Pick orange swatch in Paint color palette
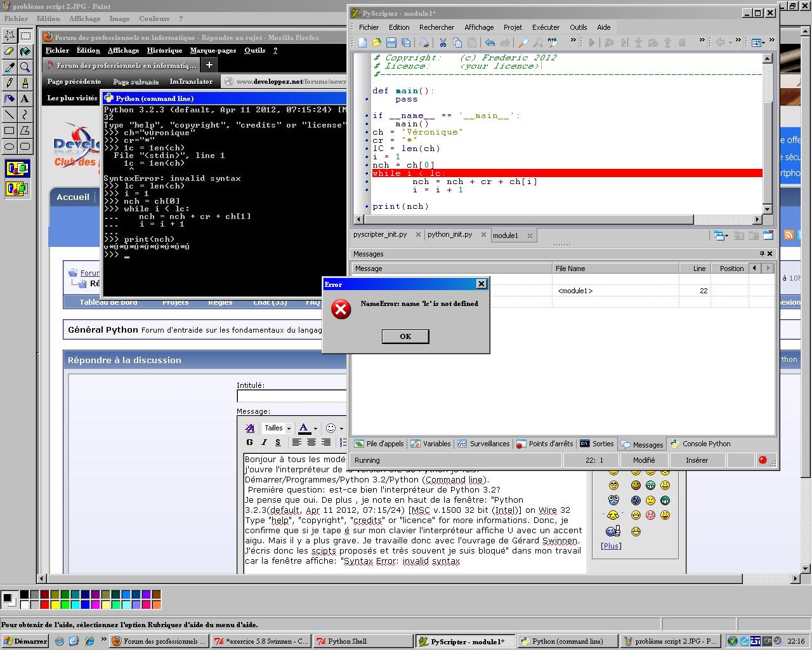This screenshot has width=812, height=650. 157,604
